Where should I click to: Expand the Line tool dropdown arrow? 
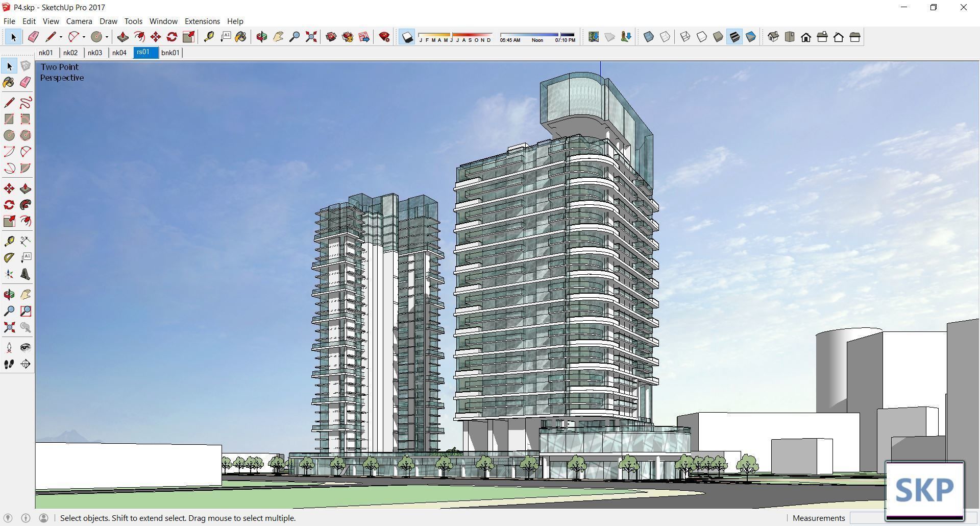61,37
